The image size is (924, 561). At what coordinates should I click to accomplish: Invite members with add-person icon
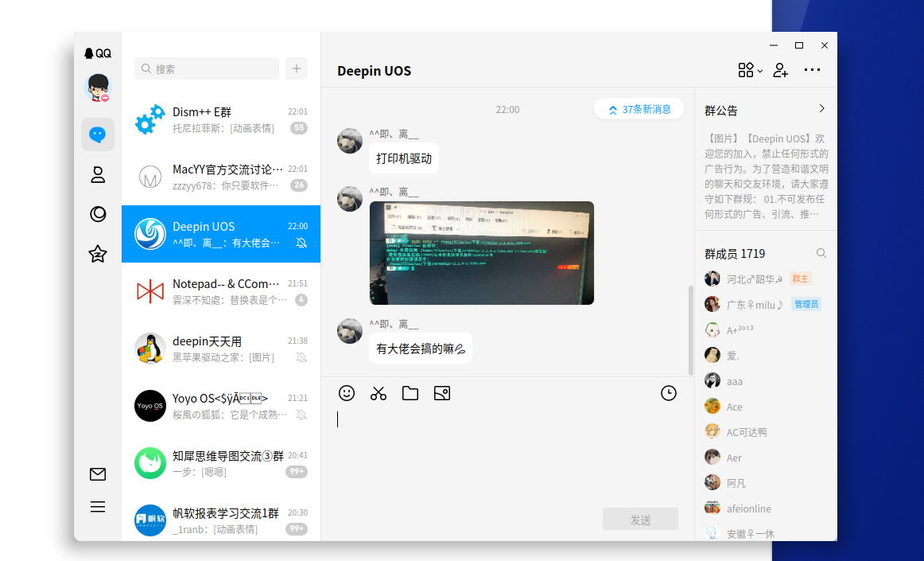(781, 70)
